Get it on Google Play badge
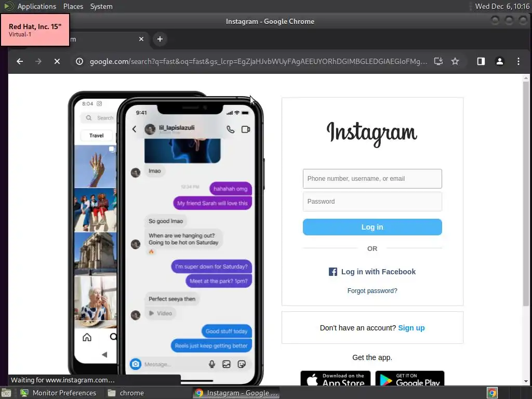The width and height of the screenshot is (532, 399). tap(409, 379)
